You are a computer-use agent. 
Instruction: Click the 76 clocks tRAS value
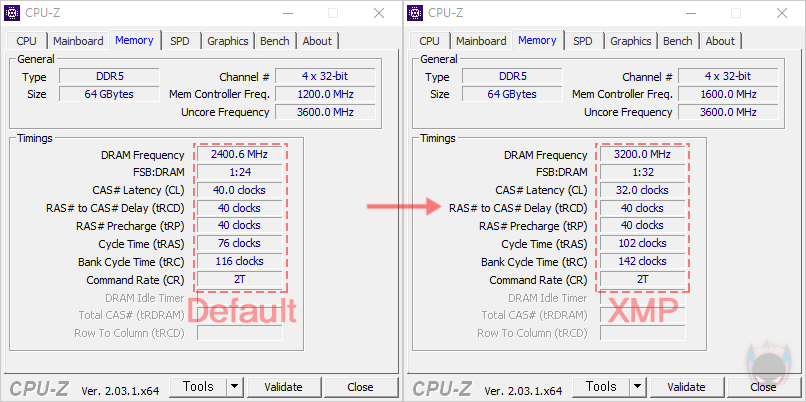tap(240, 243)
